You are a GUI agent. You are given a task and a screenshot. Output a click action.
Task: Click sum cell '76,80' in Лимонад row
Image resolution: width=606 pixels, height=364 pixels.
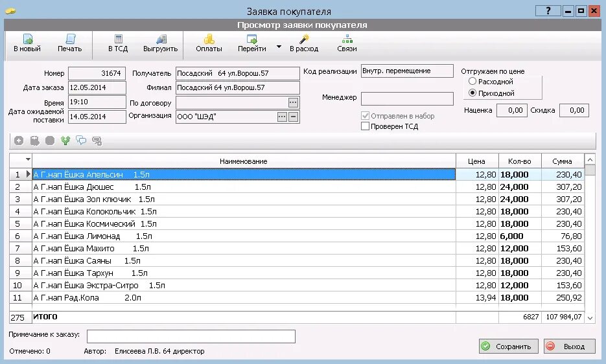coord(563,236)
